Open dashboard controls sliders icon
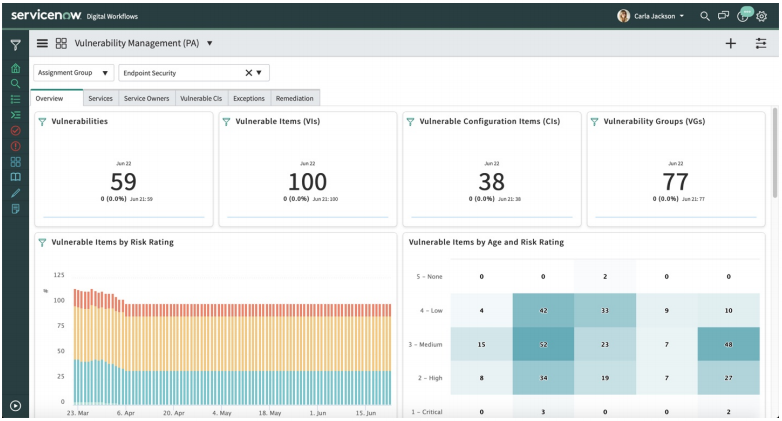This screenshot has width=782, height=421. [761, 44]
